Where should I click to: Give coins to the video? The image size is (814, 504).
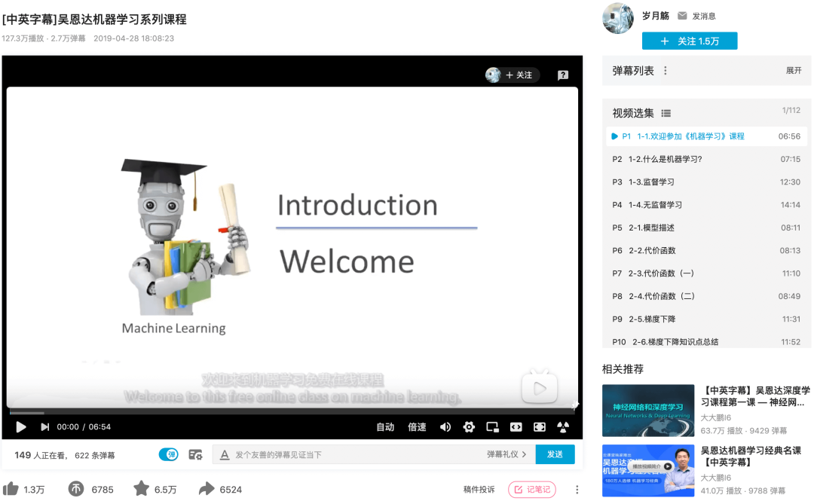(x=76, y=489)
